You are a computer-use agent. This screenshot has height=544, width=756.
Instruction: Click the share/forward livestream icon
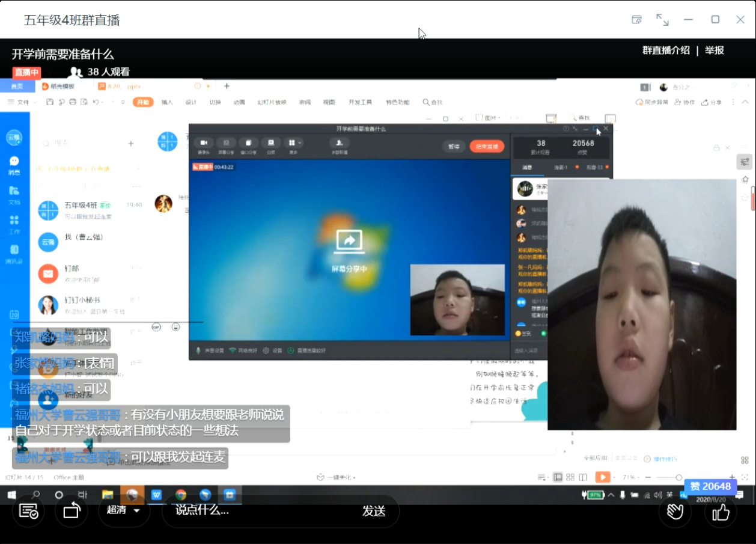pyautogui.click(x=72, y=512)
